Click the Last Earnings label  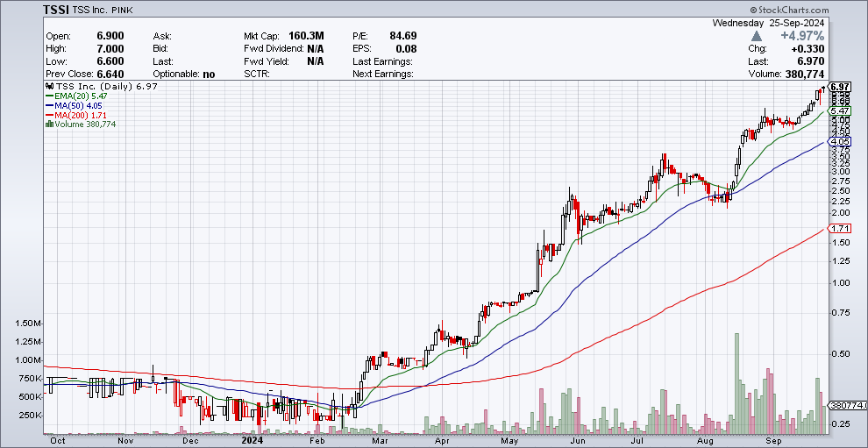[382, 61]
